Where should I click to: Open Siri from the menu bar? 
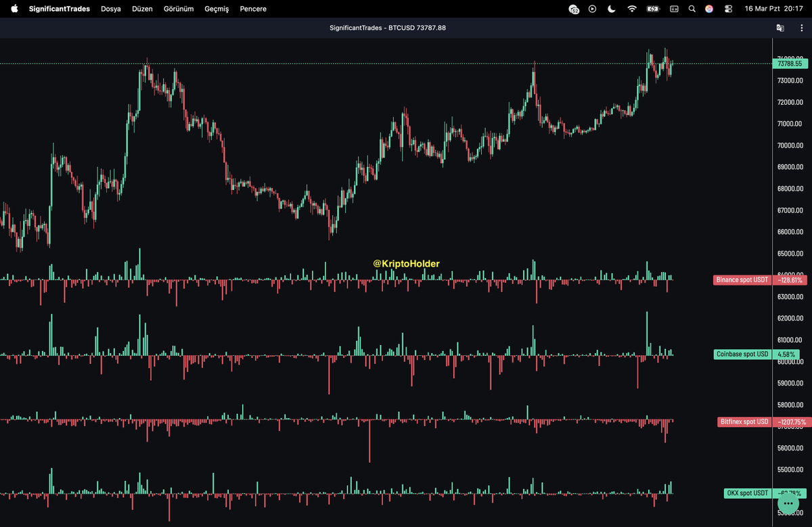pos(709,9)
